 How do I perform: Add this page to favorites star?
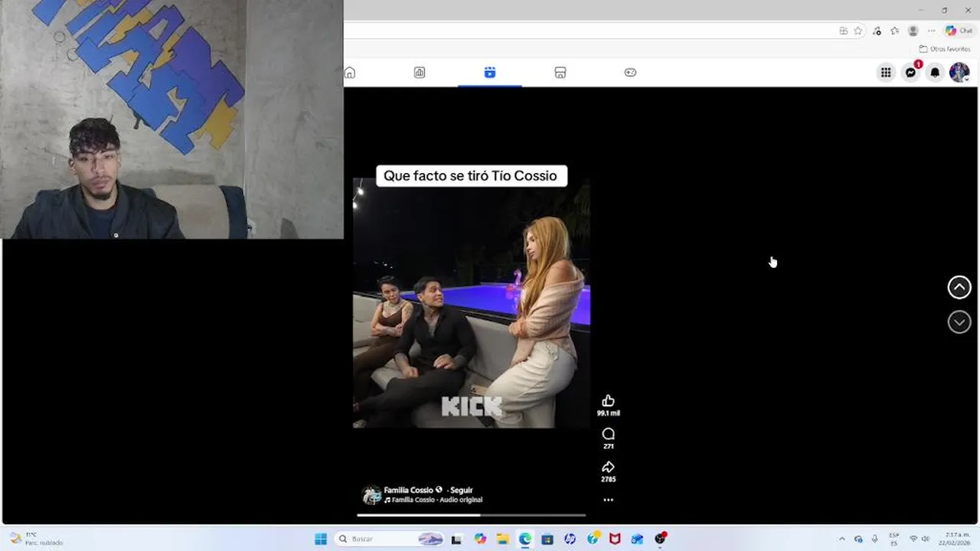858,31
